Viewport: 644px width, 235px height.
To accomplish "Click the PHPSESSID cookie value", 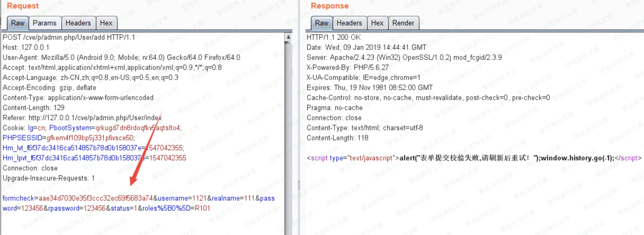I will click(90, 138).
